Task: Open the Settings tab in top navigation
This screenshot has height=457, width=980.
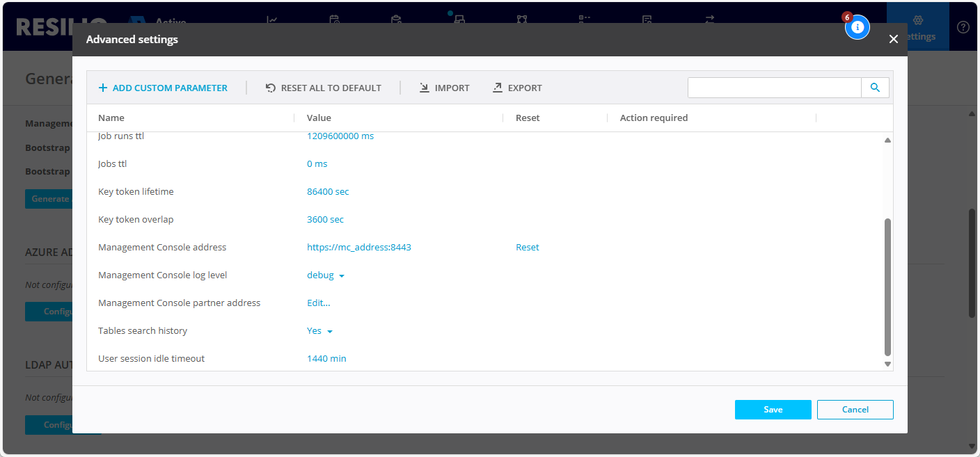Action: coord(917,28)
